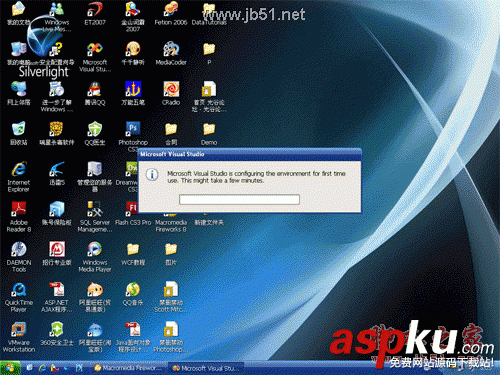500x375 pixels.
Task: Launch the Adobe Reader 8 shortcut
Action: click(19, 209)
